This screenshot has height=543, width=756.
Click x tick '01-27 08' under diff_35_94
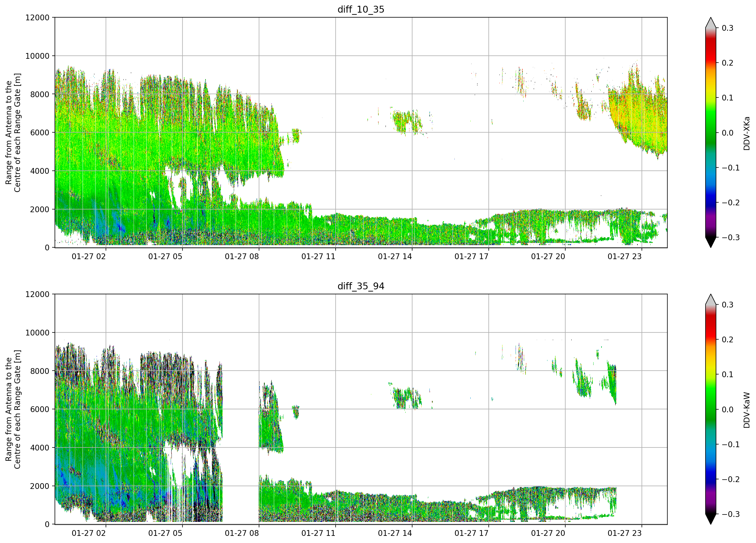pos(242,533)
